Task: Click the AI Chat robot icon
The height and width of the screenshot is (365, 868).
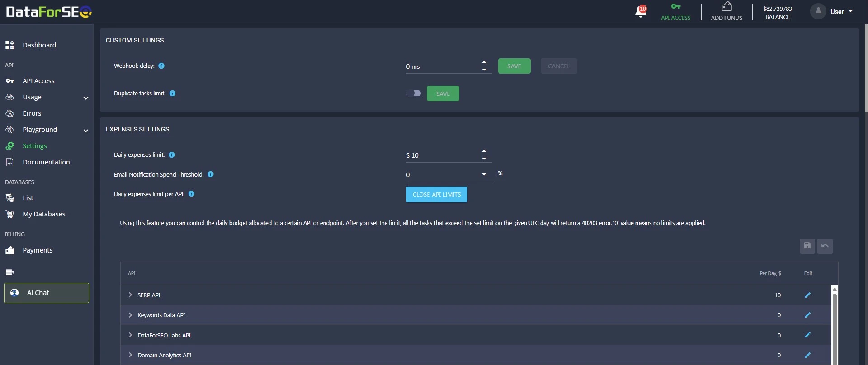Action: pyautogui.click(x=14, y=293)
